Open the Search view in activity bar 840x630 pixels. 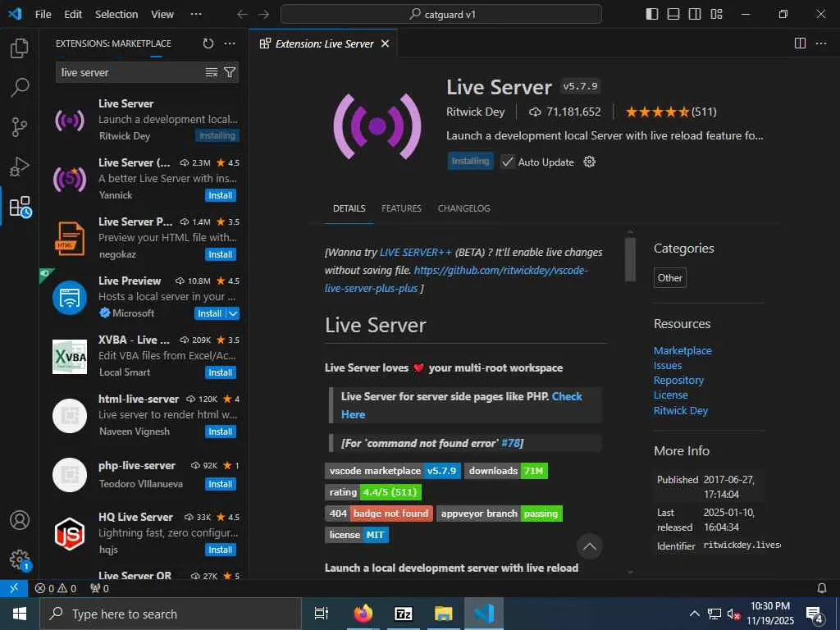pos(20,87)
